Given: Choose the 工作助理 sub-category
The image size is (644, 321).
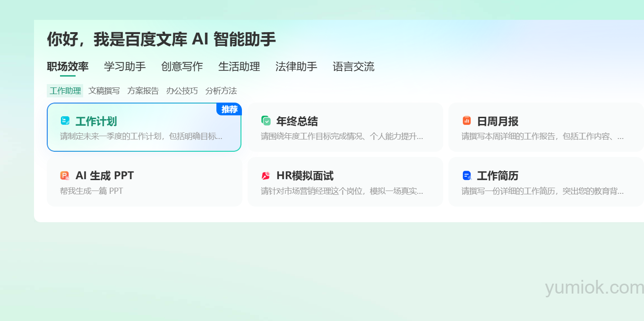Looking at the screenshot, I should click(x=65, y=91).
